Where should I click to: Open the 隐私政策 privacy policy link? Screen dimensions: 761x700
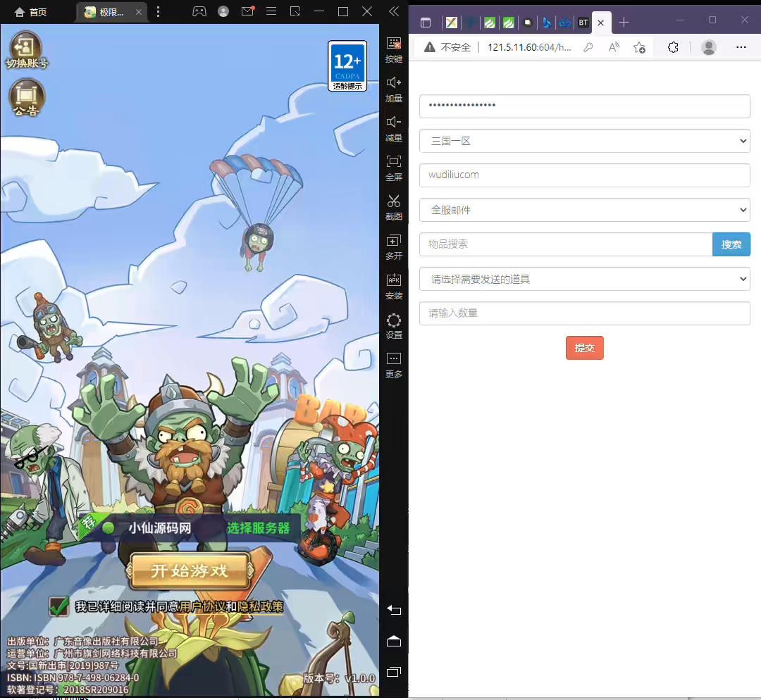260,606
